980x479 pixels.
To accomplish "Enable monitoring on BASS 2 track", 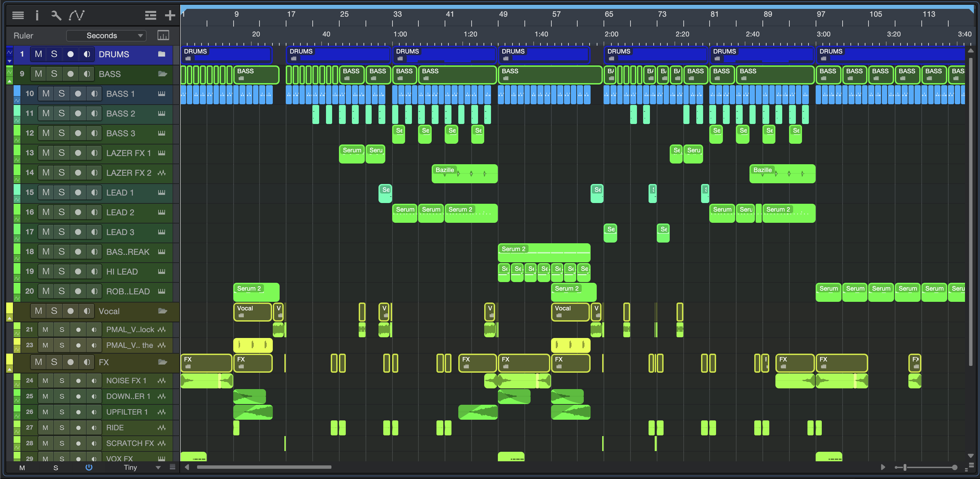I will pyautogui.click(x=94, y=113).
